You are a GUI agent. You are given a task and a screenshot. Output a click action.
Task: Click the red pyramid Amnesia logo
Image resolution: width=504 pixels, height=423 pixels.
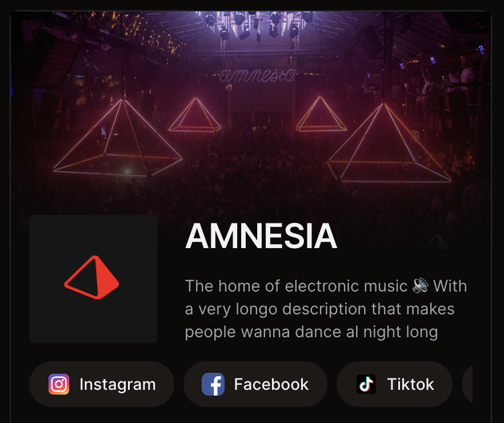tap(91, 277)
